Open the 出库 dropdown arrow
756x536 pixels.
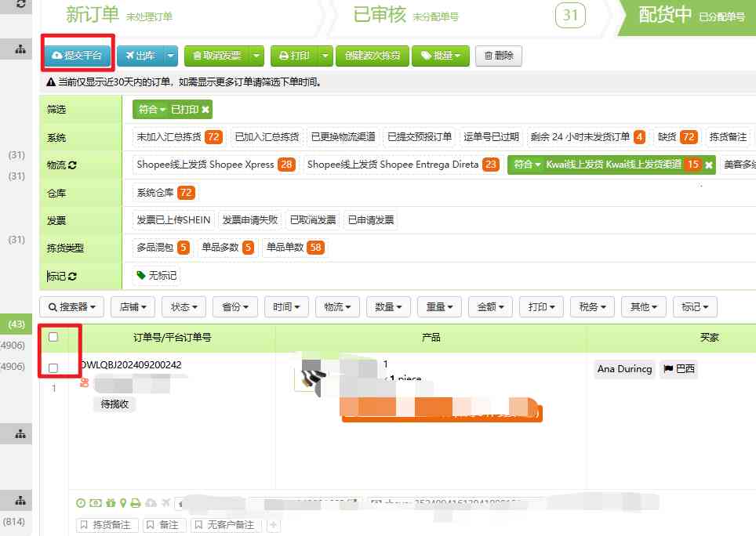click(170, 56)
